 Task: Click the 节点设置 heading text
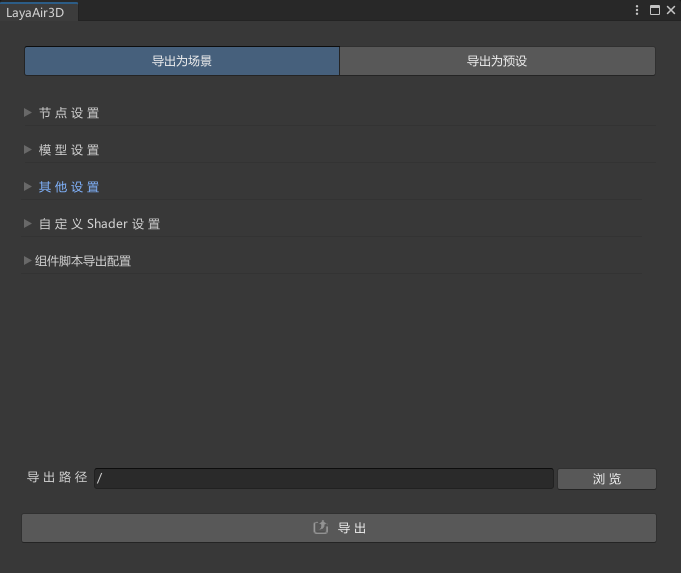coord(69,113)
